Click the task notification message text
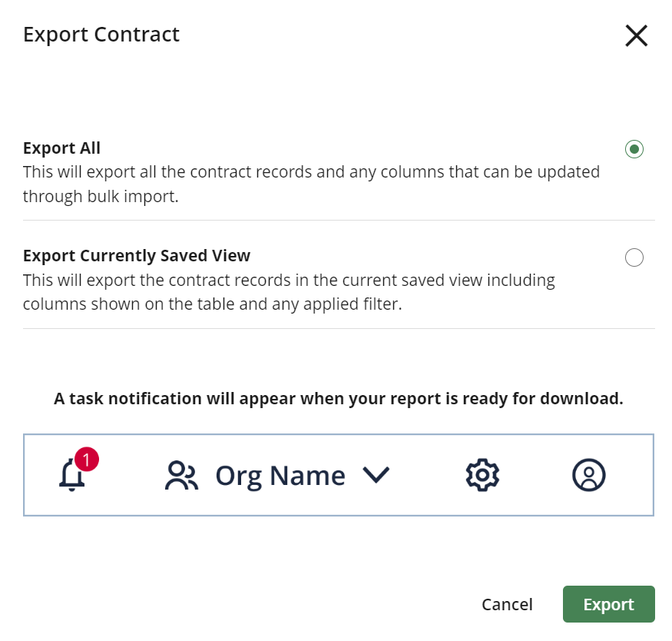Screen dimensions: 672x641 click(x=337, y=398)
